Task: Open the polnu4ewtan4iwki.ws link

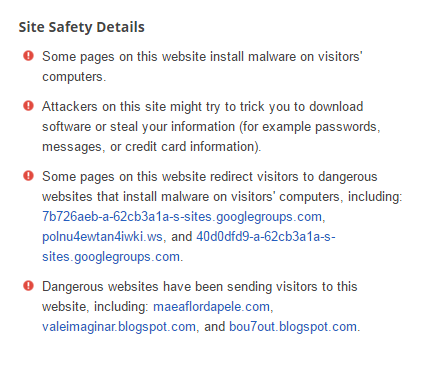Action: (102, 237)
